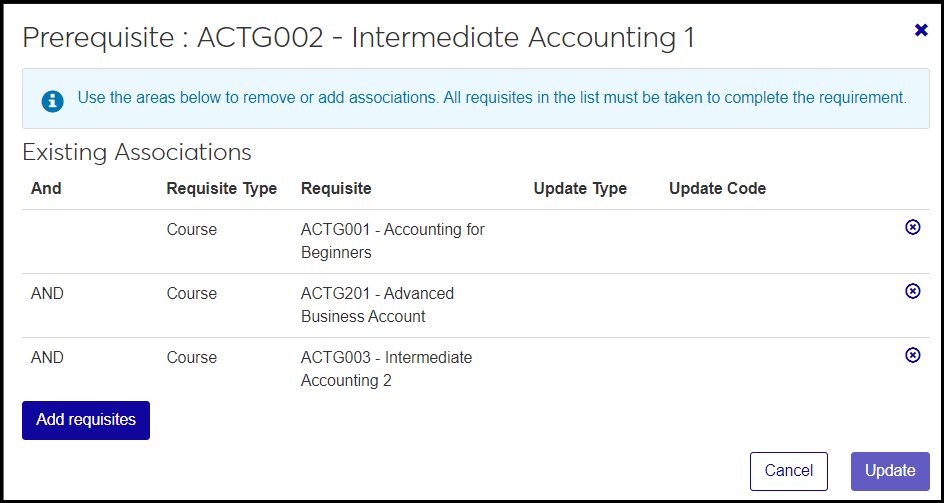Select ACTG003 - Intermediate Accounting 2 text
This screenshot has width=944, height=503.
[386, 368]
